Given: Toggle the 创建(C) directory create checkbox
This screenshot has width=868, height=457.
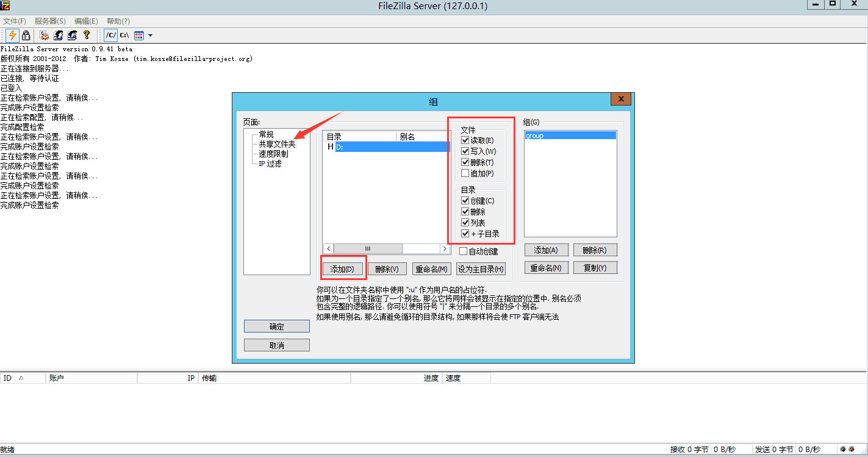Looking at the screenshot, I should (x=465, y=201).
